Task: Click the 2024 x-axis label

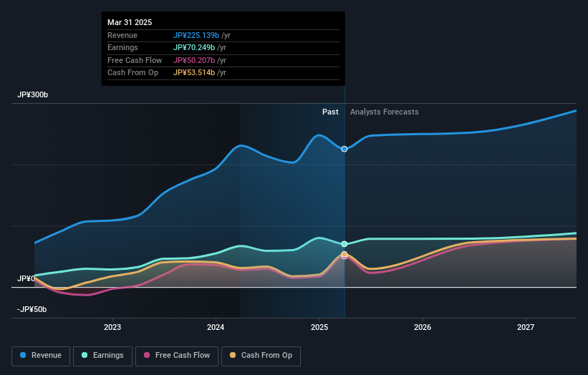Action: tap(216, 327)
